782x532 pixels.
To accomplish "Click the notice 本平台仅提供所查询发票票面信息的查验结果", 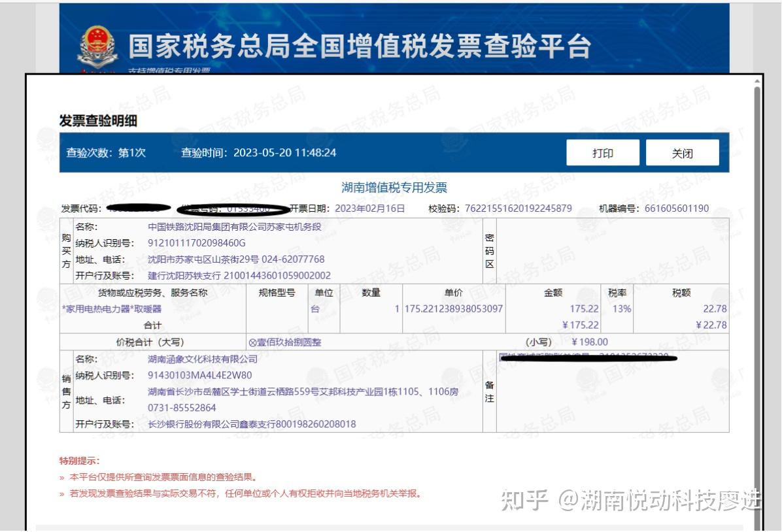I will point(163,477).
